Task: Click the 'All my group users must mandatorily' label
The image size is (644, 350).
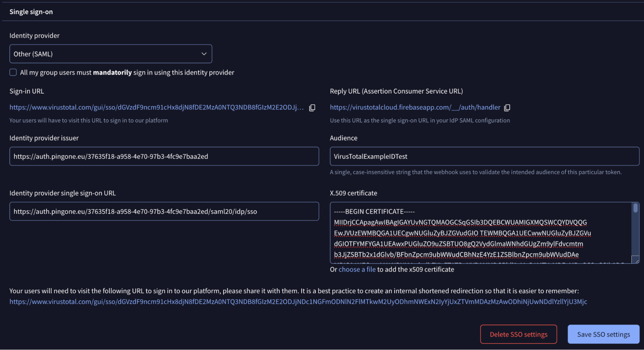Action: click(x=127, y=73)
